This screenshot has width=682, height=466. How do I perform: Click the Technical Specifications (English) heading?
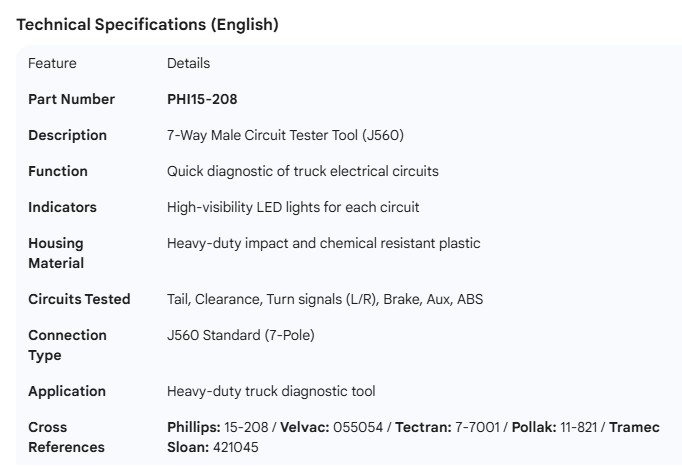(147, 25)
